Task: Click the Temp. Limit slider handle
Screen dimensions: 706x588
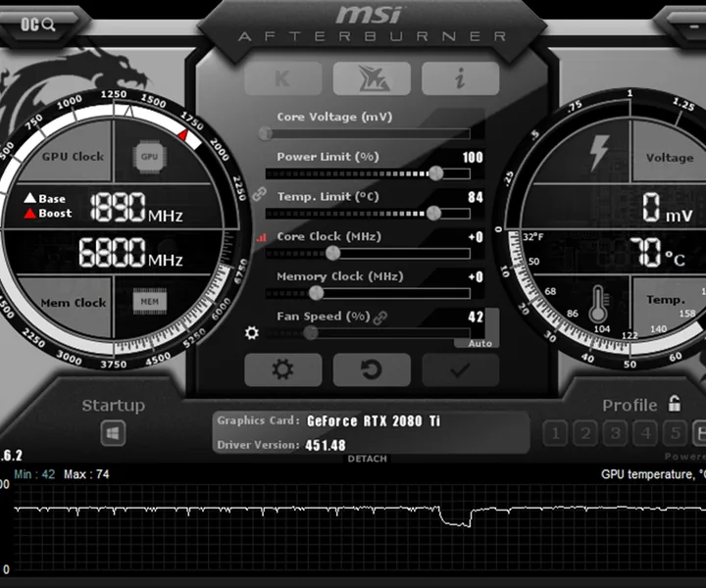Action: pyautogui.click(x=433, y=213)
